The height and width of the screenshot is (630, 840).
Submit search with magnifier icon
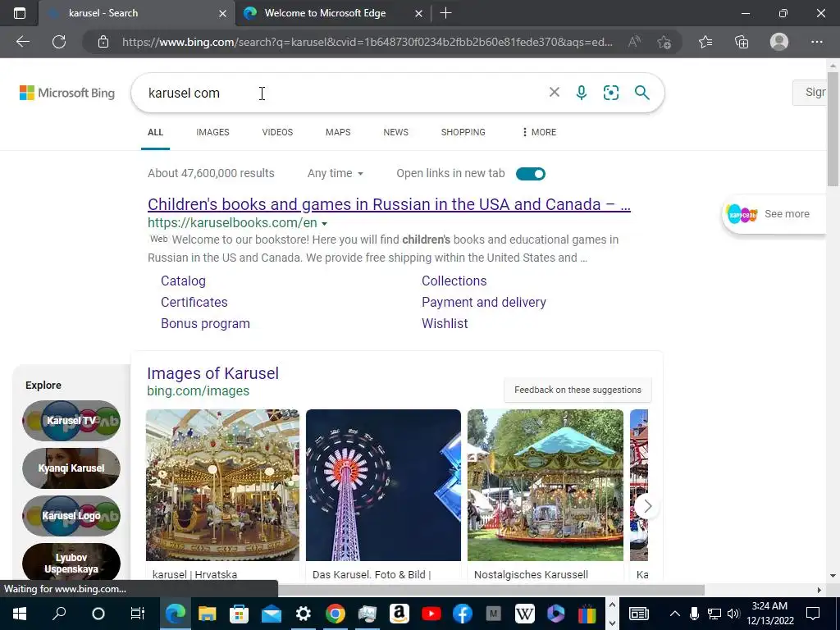[641, 93]
